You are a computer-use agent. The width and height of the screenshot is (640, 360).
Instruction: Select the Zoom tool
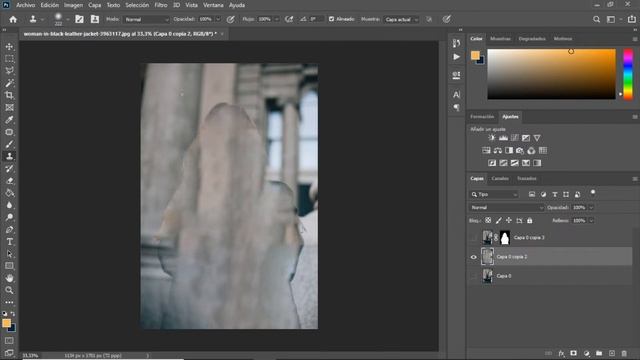(9, 290)
